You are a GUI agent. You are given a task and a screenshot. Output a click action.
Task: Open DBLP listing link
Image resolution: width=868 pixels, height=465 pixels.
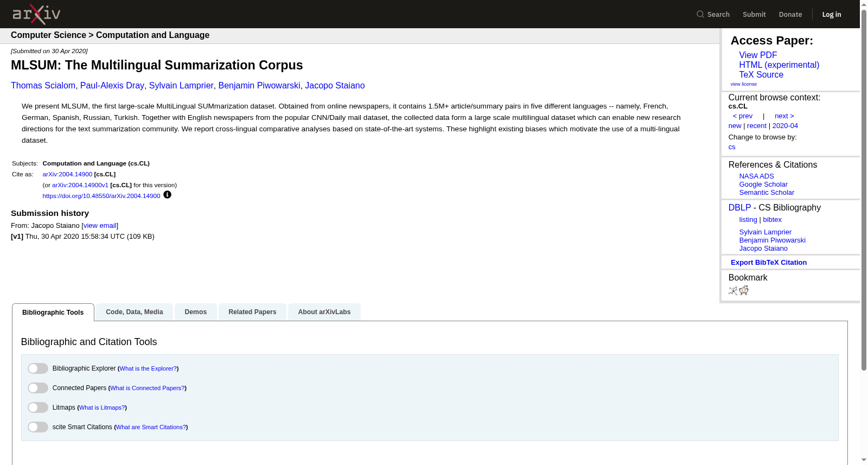click(x=748, y=220)
